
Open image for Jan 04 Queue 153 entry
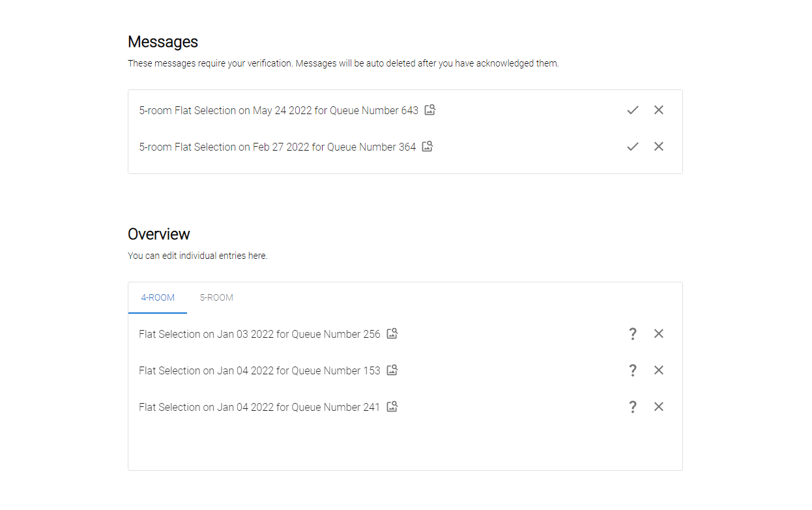[x=392, y=370]
